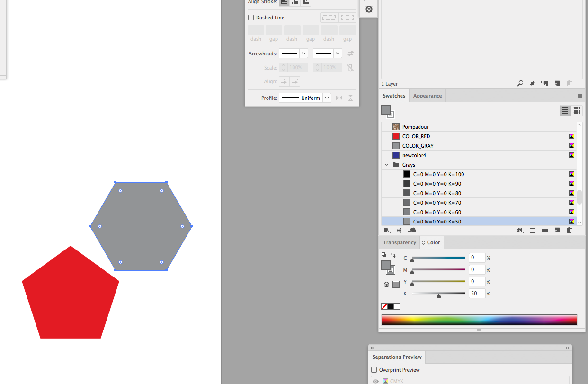Click the None color box in Color panel
Screen dimensions: 588x384
384,306
